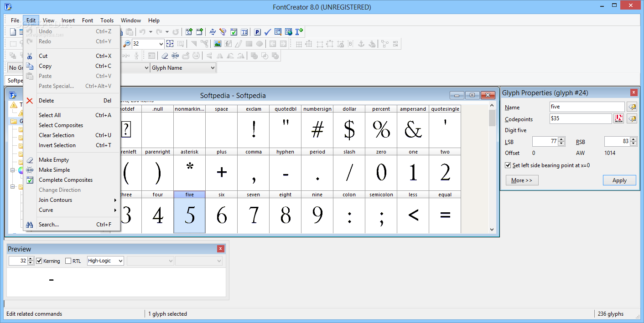Click the Make Simple toolbar icon
The width and height of the screenshot is (644, 323).
pyautogui.click(x=176, y=56)
